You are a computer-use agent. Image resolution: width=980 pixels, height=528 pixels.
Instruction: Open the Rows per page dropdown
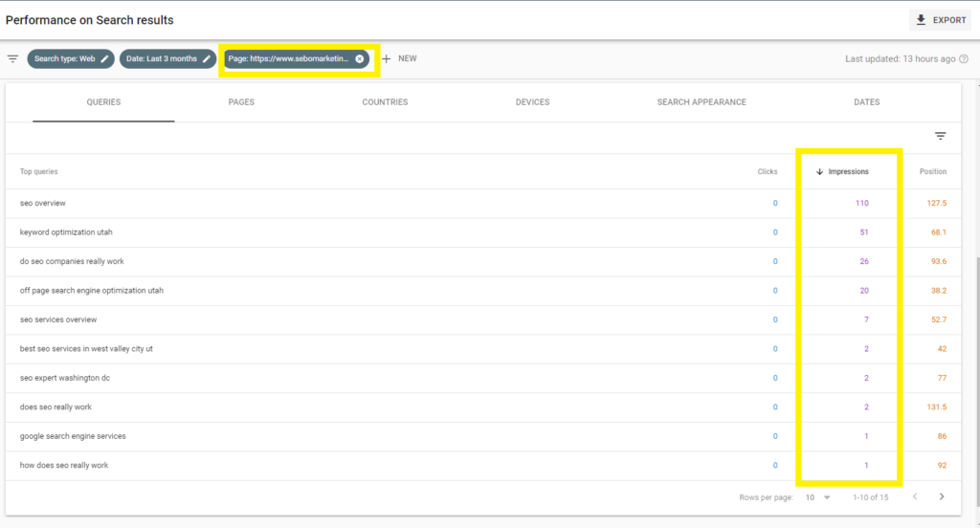(x=817, y=498)
